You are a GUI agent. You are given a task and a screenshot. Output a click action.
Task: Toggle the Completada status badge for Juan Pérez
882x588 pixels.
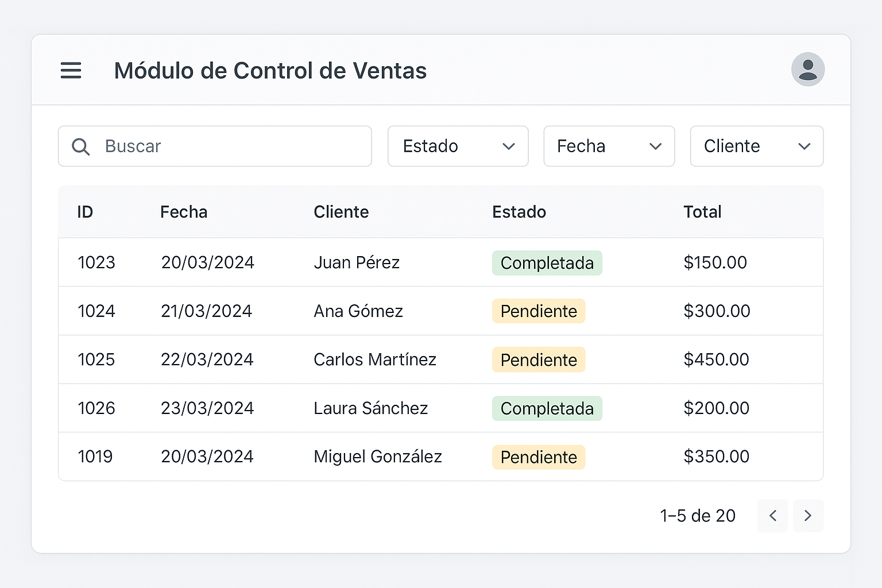(x=547, y=262)
